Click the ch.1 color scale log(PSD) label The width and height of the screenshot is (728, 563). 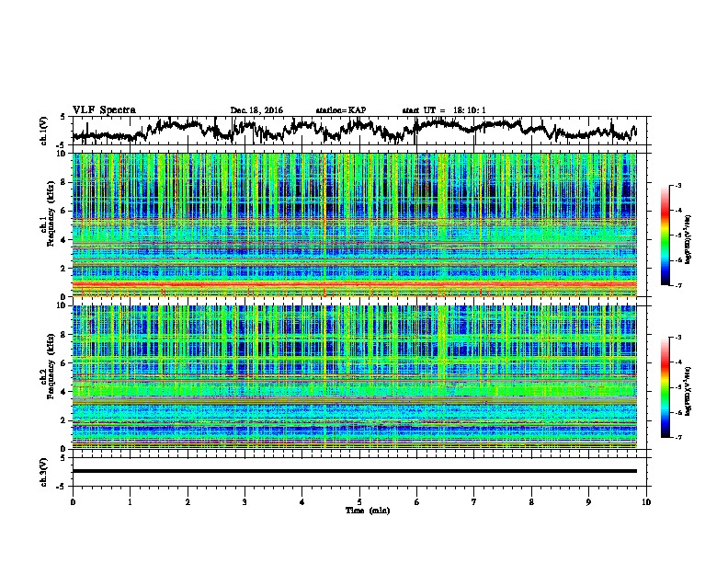pos(688,240)
